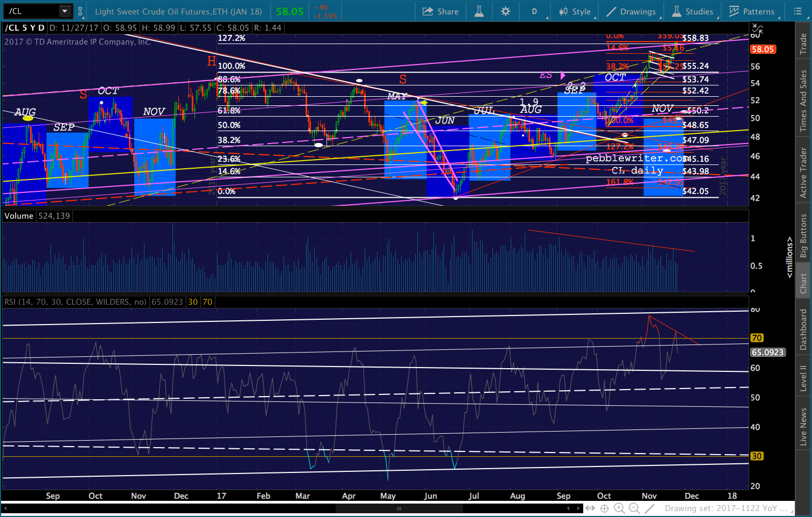
Task: Open the Active Trader side tab
Action: [803, 173]
